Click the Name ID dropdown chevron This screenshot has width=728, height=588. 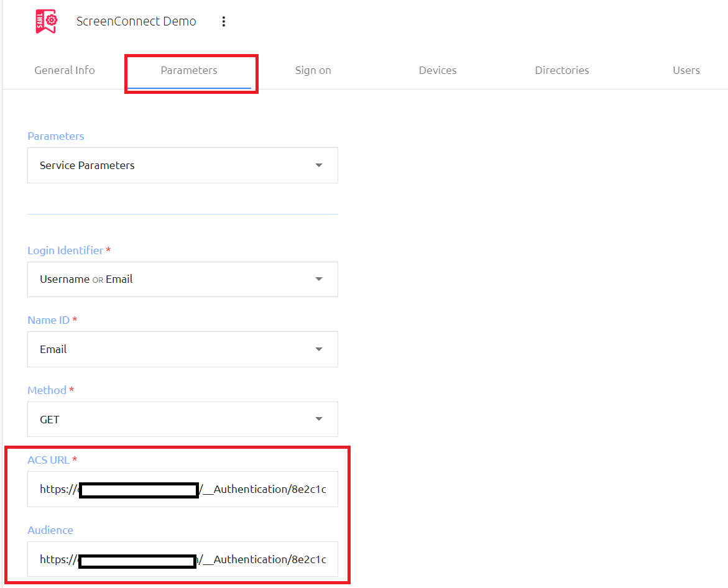coord(319,349)
